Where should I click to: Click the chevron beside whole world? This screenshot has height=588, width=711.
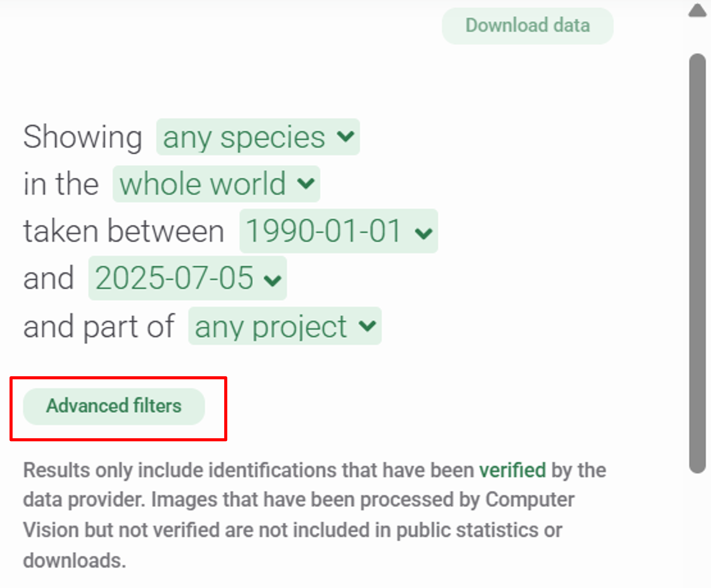tap(306, 184)
